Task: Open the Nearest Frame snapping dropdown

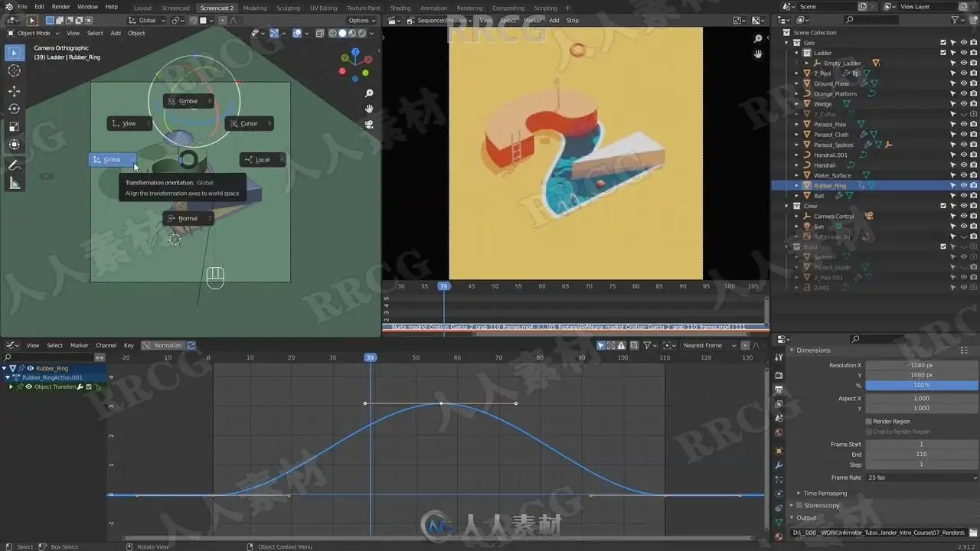Action: (708, 345)
